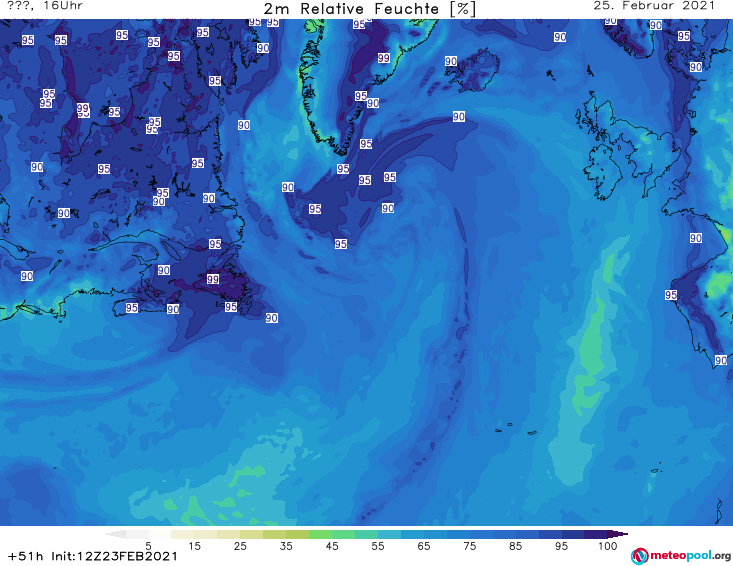Click the 99 contour label over Newfoundland

click(x=213, y=279)
